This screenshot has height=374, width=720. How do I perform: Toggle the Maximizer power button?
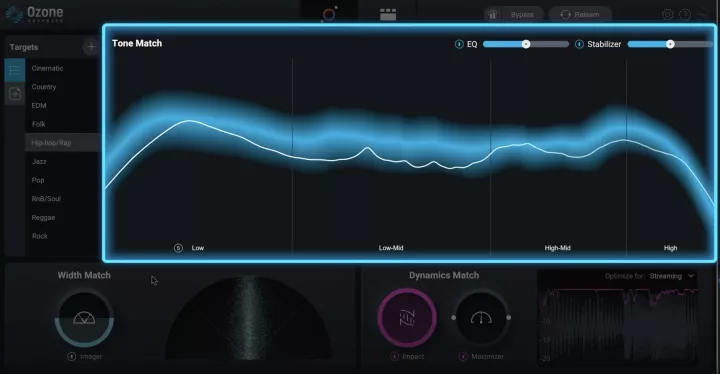coord(463,357)
